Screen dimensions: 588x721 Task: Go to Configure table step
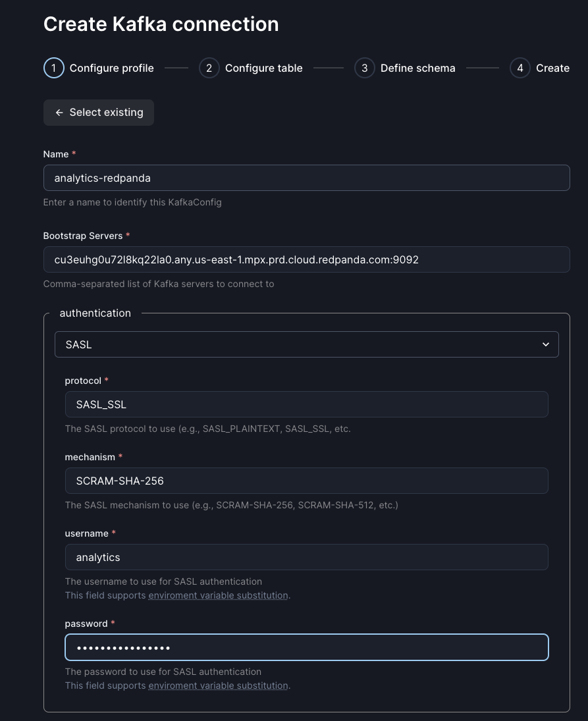tap(263, 68)
